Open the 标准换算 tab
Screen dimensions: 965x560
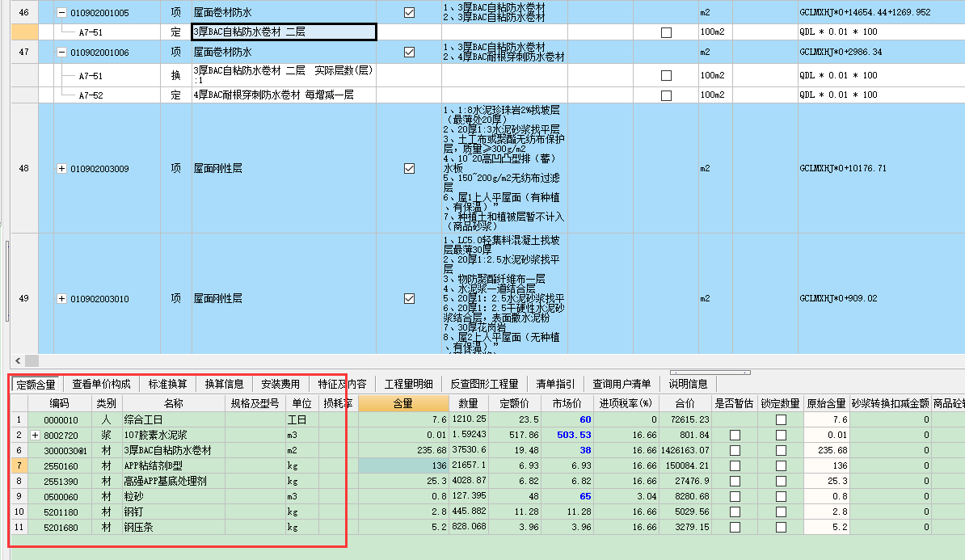(167, 384)
